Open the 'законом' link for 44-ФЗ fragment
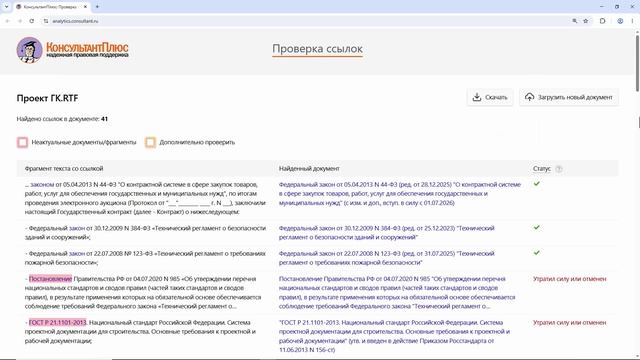 coord(42,184)
